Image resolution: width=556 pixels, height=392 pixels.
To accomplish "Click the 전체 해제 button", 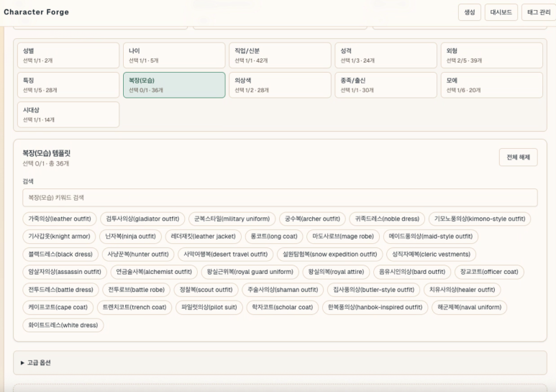I will click(518, 158).
